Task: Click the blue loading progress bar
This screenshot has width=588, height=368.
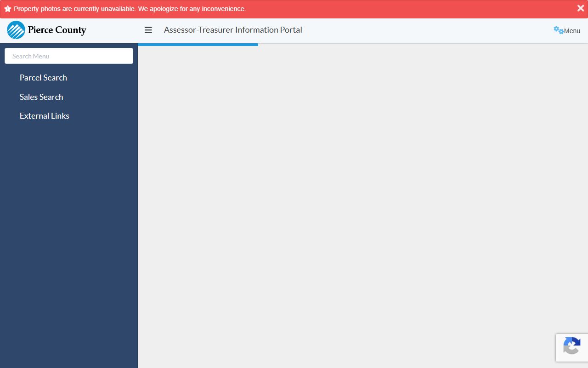Action: tap(198, 45)
